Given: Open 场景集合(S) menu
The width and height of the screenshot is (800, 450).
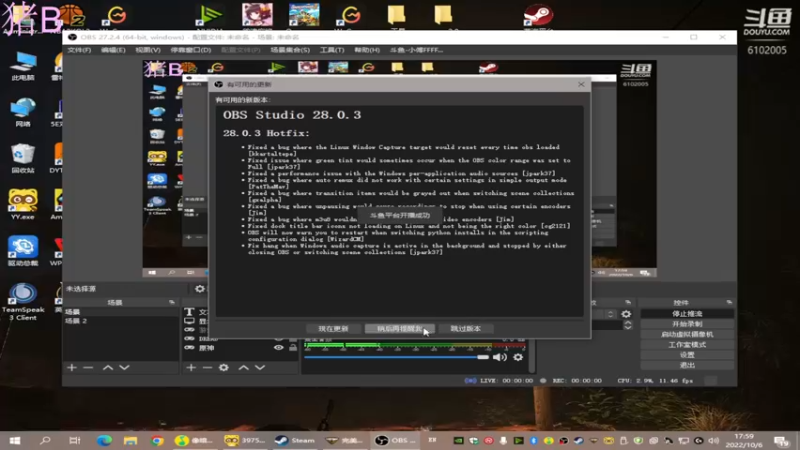Looking at the screenshot, I should point(290,50).
